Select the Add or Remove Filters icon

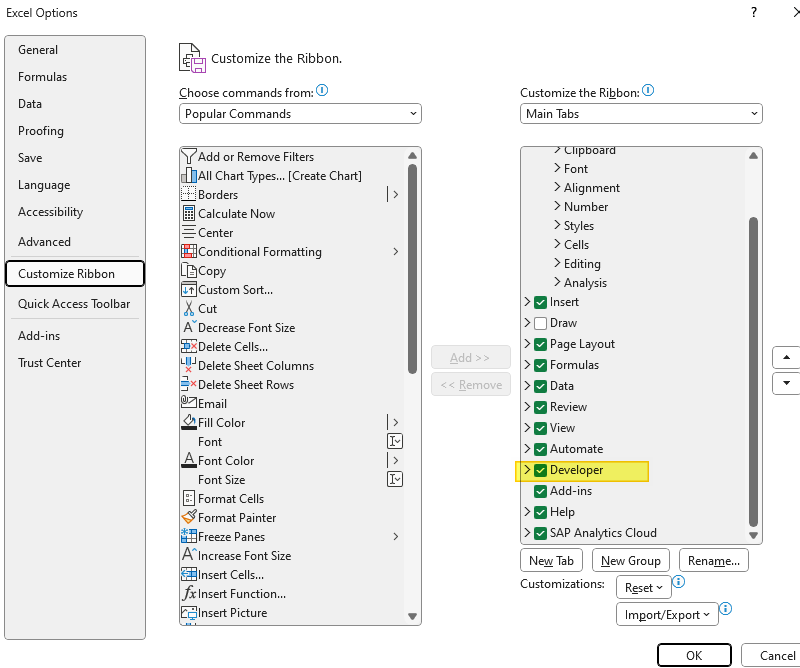tap(189, 156)
